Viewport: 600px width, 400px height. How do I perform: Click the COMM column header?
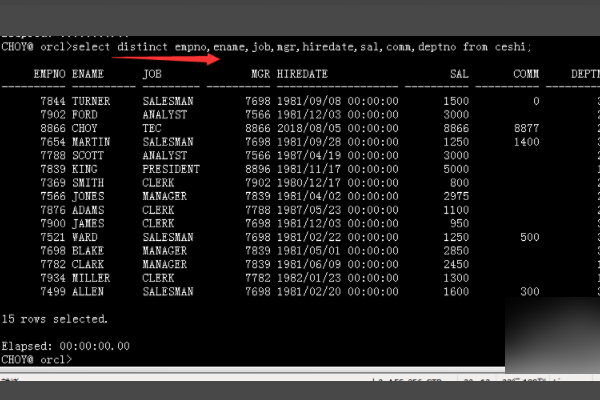pos(526,74)
